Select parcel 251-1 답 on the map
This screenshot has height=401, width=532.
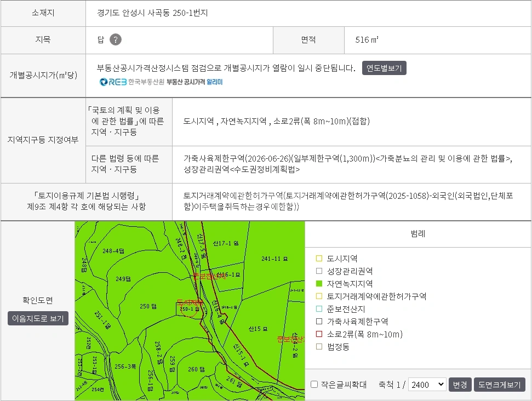(102, 320)
